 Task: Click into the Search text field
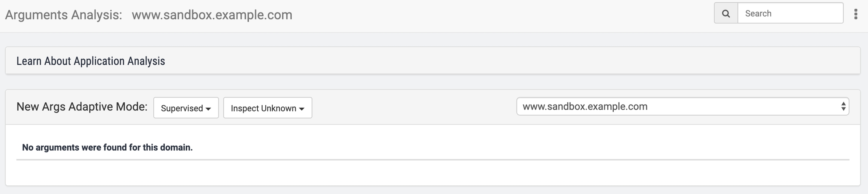[790, 14]
